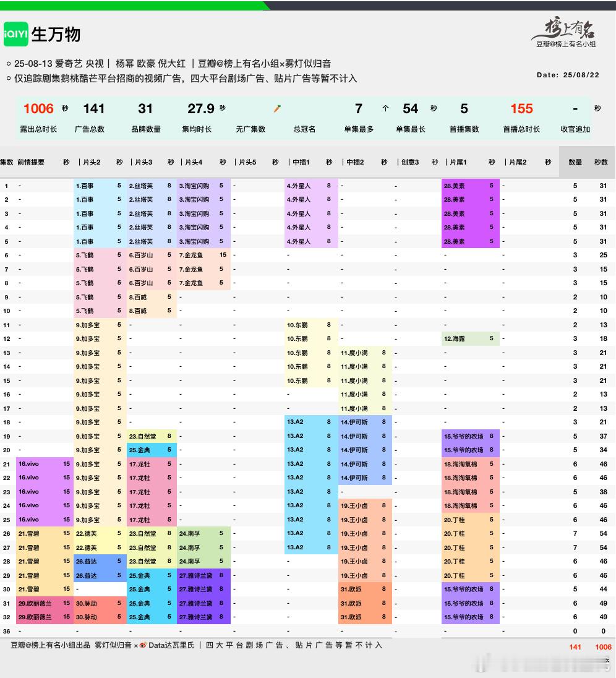Viewport: 616px width, 678px height.
Task: Click 4.外星人 in the episode 3 row
Action: point(298,213)
